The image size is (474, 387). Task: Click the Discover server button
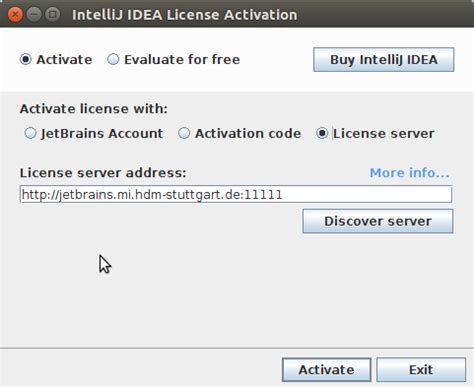pos(378,221)
